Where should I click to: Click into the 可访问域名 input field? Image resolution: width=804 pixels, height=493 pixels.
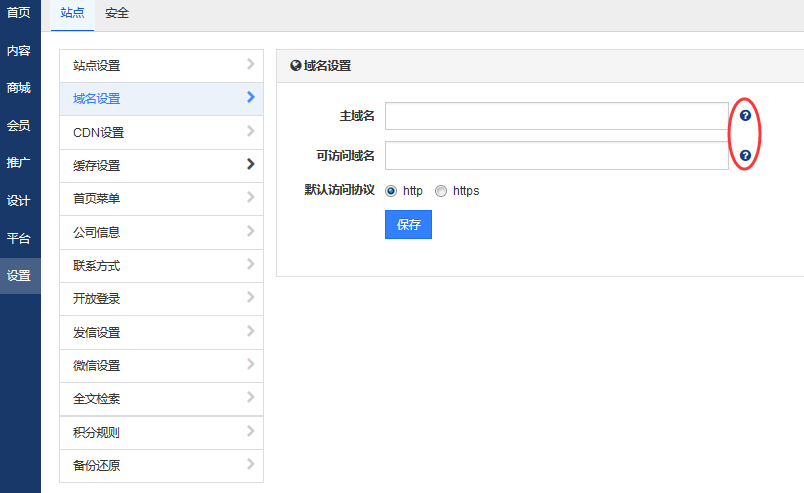point(557,155)
